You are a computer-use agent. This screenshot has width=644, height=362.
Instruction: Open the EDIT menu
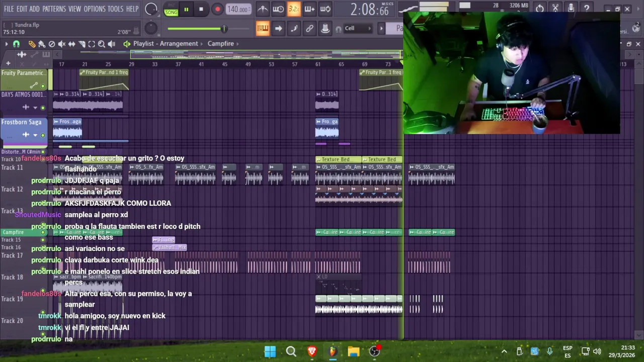tap(22, 9)
